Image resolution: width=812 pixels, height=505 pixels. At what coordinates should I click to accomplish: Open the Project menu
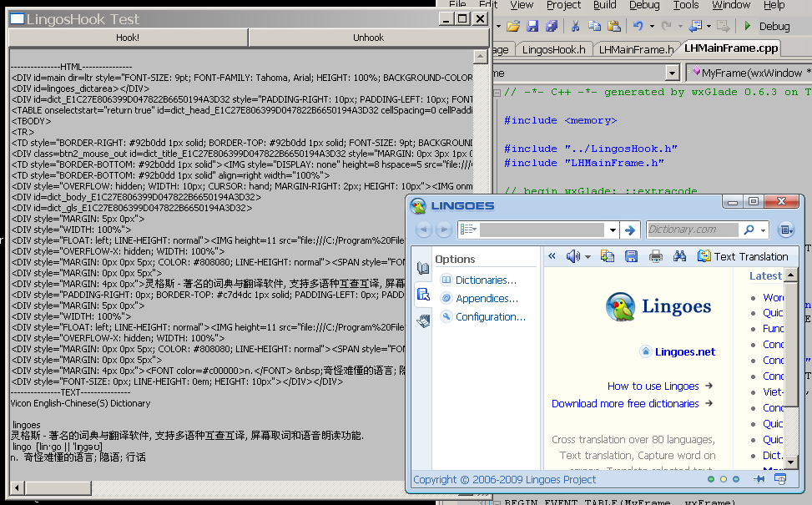(563, 5)
